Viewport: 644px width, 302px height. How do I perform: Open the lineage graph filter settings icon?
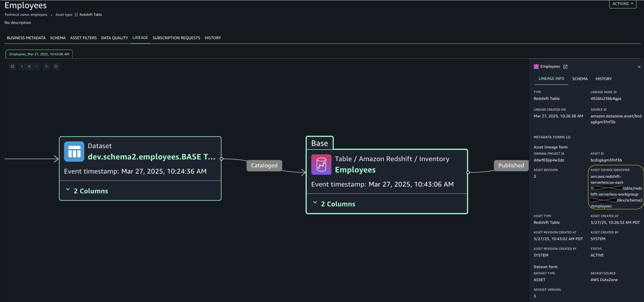12,66
